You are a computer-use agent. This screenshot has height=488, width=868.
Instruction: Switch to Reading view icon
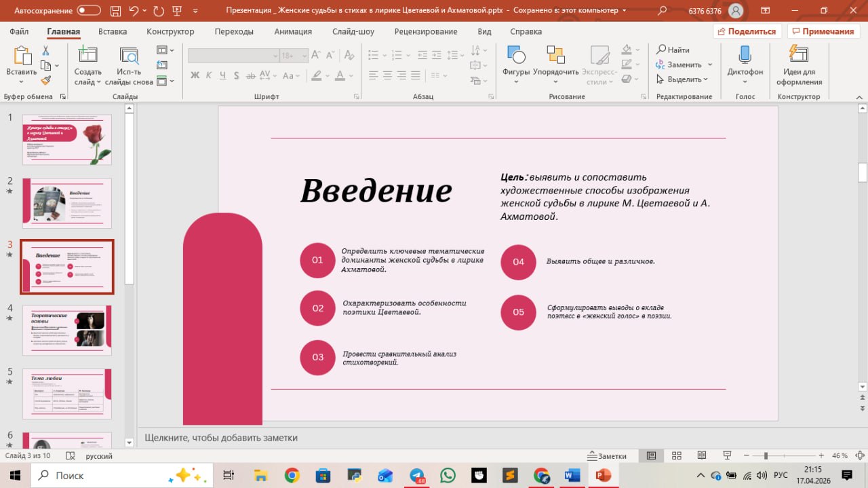click(x=702, y=455)
